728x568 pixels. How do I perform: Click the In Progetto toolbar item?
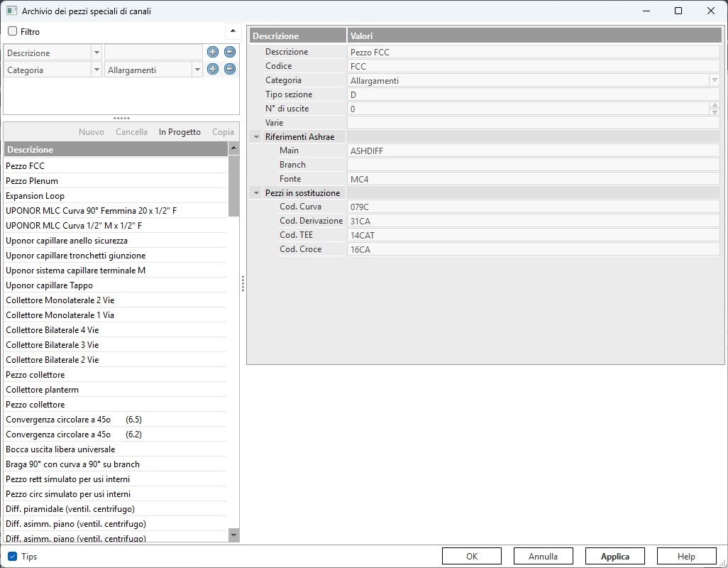coord(180,132)
